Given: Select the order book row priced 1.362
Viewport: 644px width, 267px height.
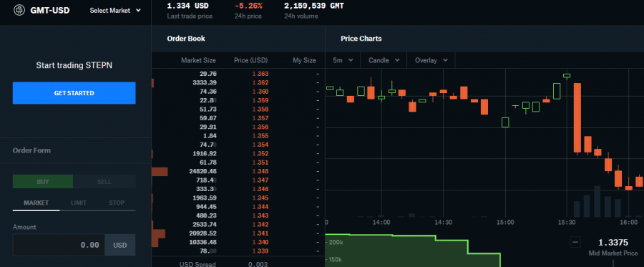Looking at the screenshot, I should pos(238,82).
